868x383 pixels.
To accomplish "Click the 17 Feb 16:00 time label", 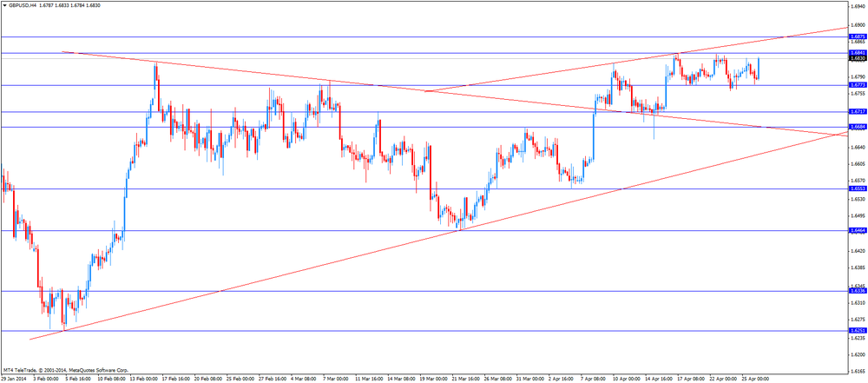I will (x=176, y=380).
